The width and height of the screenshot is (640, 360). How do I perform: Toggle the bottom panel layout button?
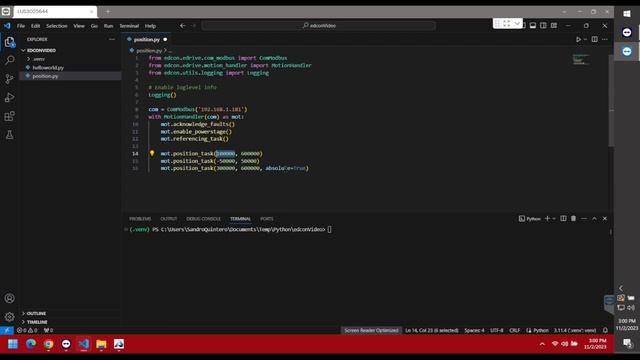[533, 26]
